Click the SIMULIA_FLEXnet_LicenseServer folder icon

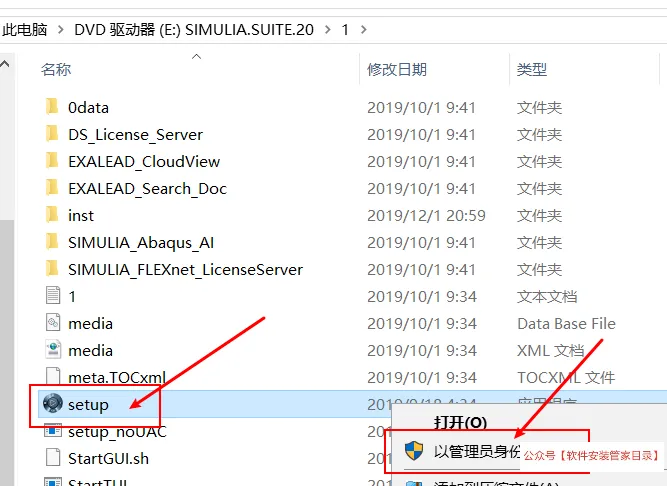click(52, 269)
